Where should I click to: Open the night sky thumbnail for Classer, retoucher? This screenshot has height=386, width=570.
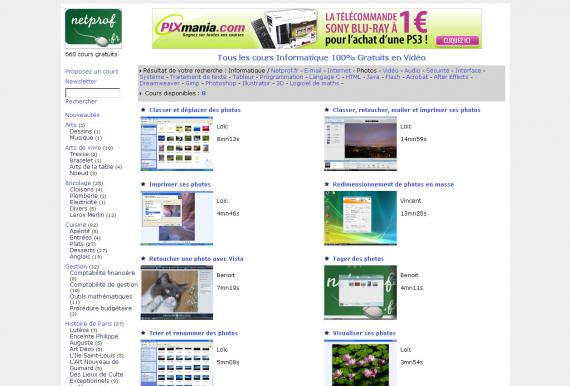[x=360, y=144]
